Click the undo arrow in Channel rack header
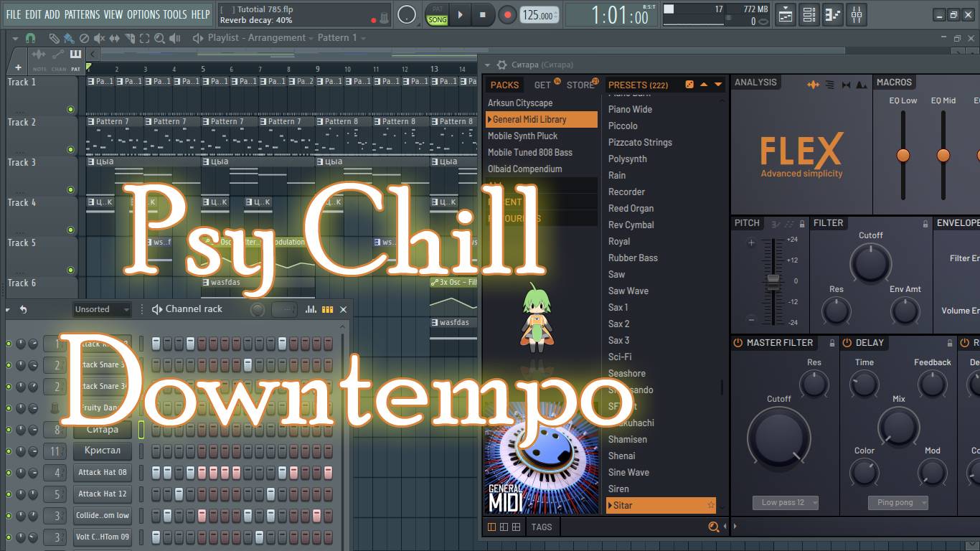The height and width of the screenshot is (551, 980). (23, 309)
